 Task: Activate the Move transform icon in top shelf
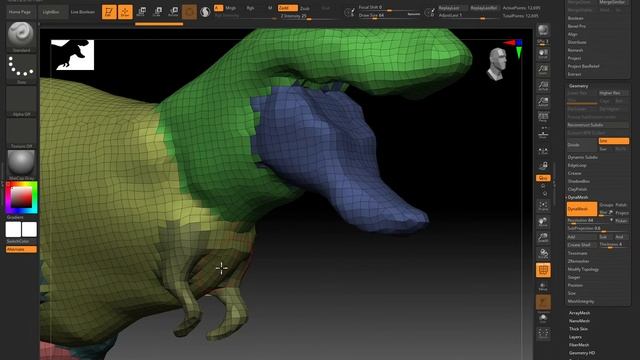[141, 11]
